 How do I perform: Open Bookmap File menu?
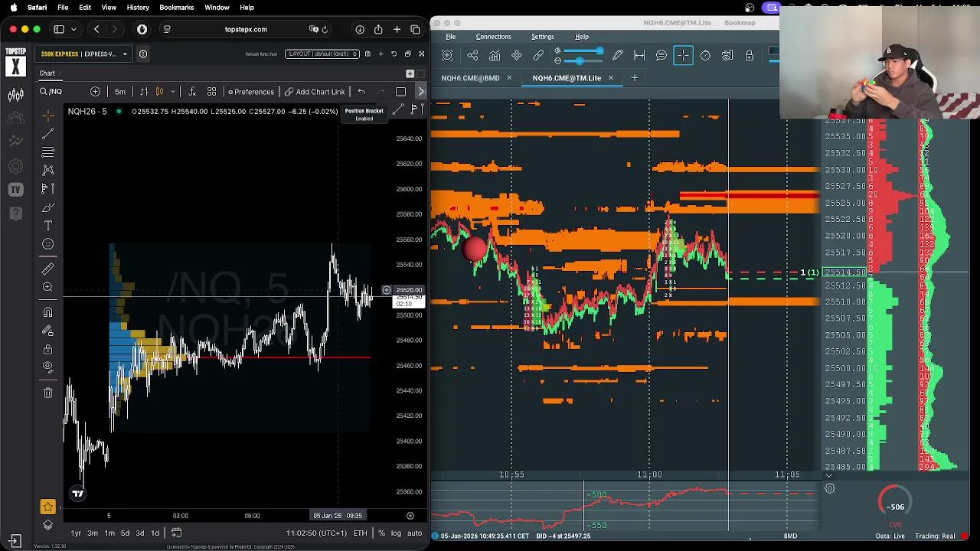tap(451, 37)
